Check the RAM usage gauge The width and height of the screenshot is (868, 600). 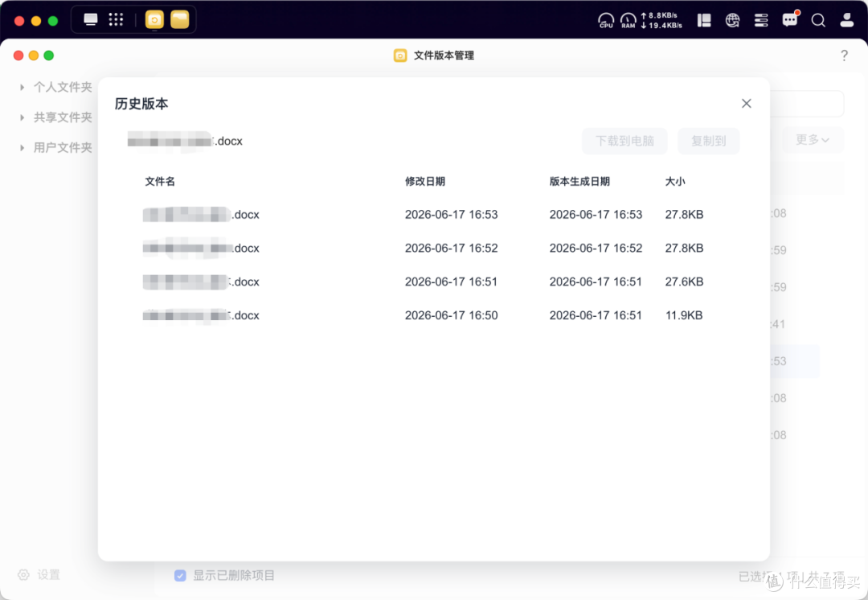point(628,20)
